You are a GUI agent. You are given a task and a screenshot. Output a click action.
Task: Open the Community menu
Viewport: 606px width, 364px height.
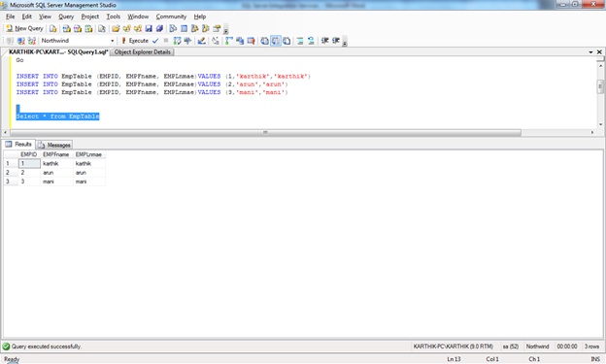click(x=171, y=17)
